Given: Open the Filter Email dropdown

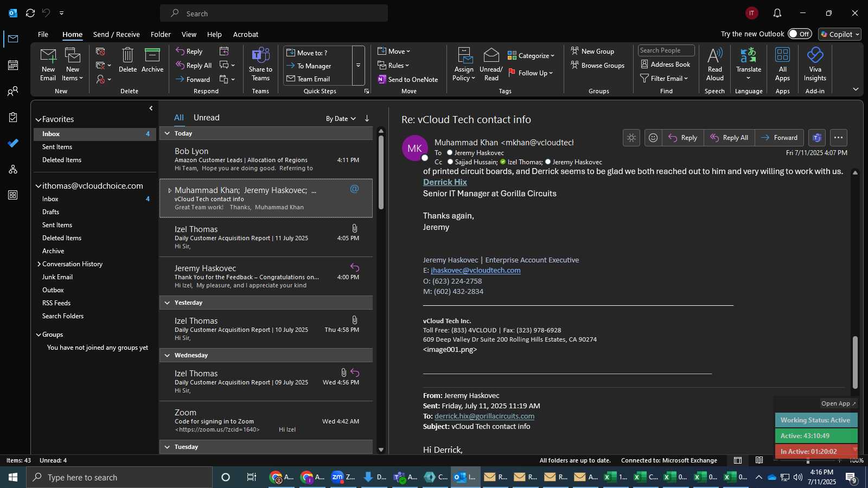Looking at the screenshot, I should (664, 78).
